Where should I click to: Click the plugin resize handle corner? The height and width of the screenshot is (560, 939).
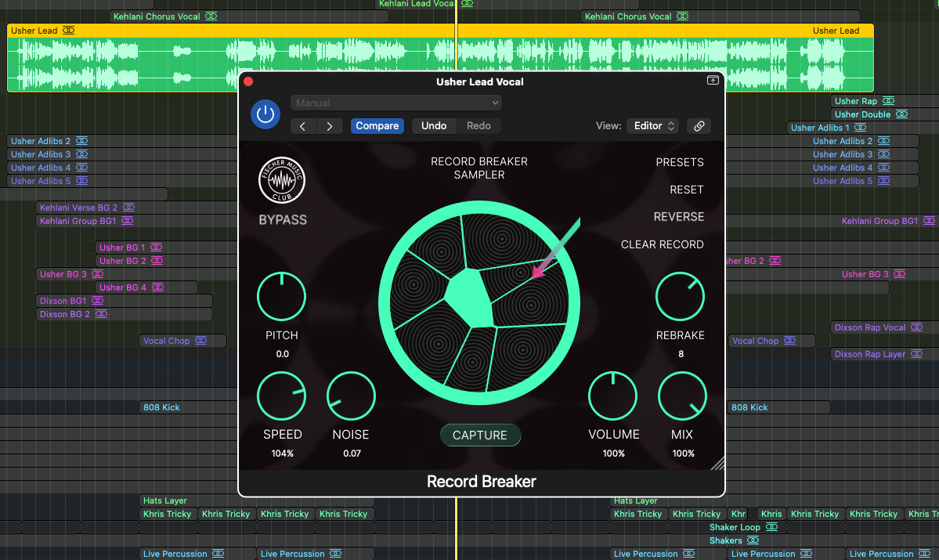(717, 463)
